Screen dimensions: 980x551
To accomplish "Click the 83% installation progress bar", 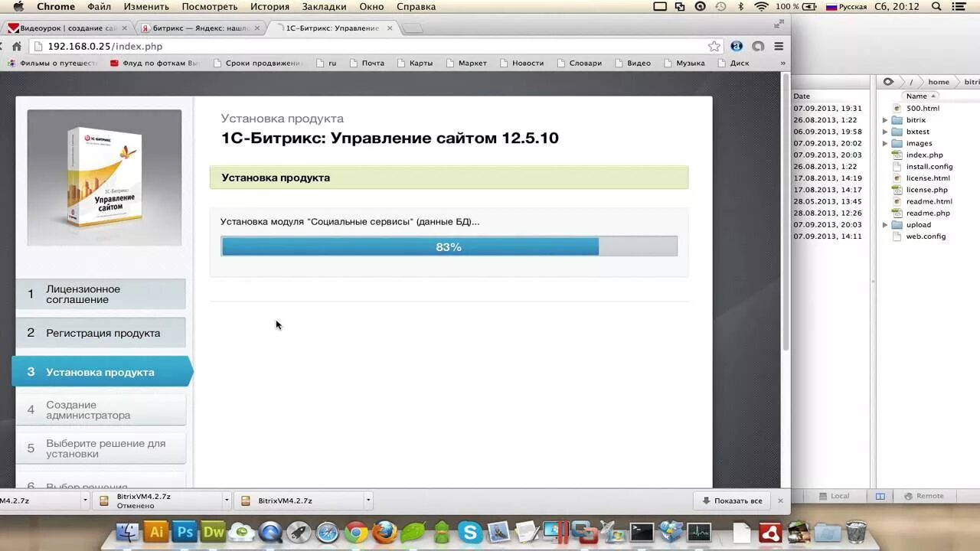I will click(449, 246).
